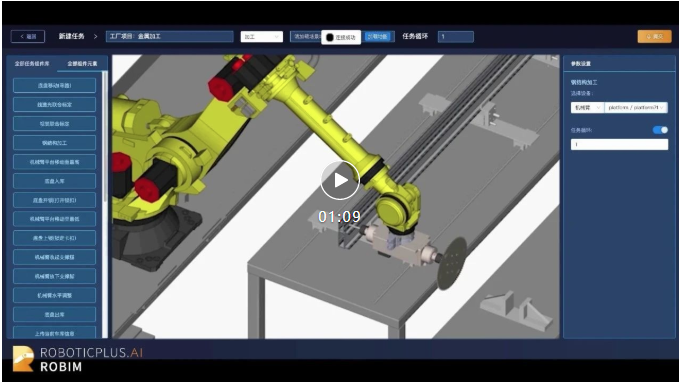Click the RoboticPlus.AI logo icon
Image resolution: width=680 pixels, height=382 pixels.
(23, 359)
